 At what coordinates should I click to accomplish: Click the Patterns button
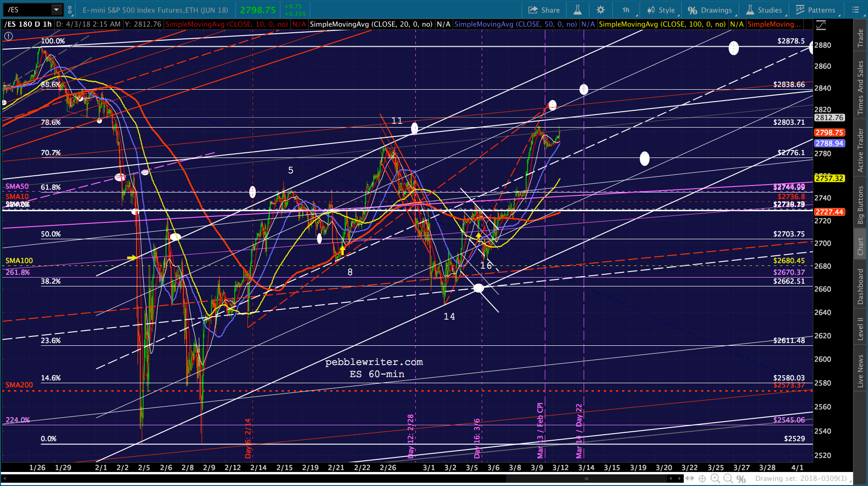tap(816, 10)
